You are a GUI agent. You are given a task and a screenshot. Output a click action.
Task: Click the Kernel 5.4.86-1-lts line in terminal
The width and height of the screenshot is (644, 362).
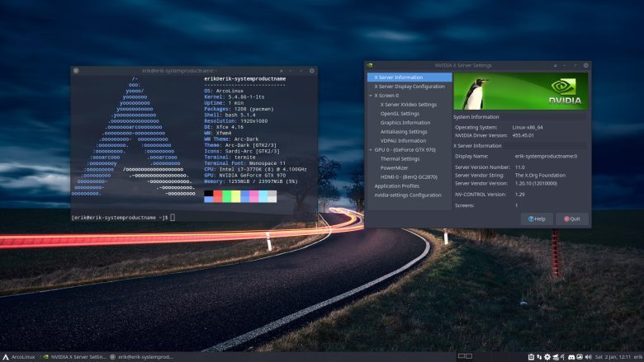tap(234, 96)
